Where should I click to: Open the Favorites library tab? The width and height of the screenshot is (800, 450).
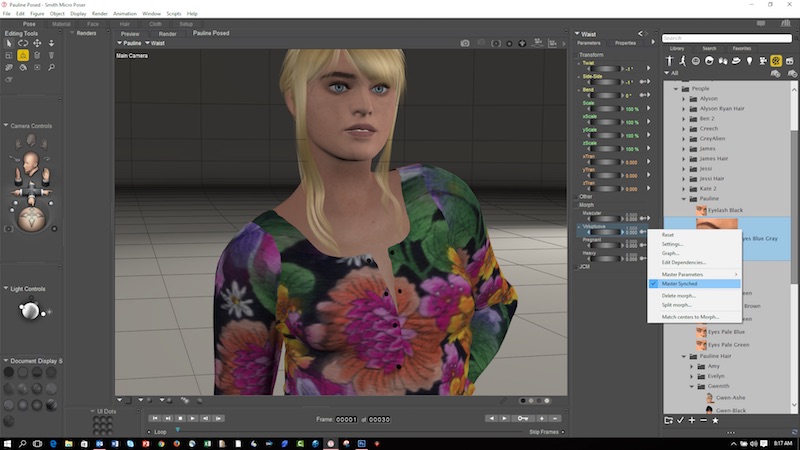point(741,48)
